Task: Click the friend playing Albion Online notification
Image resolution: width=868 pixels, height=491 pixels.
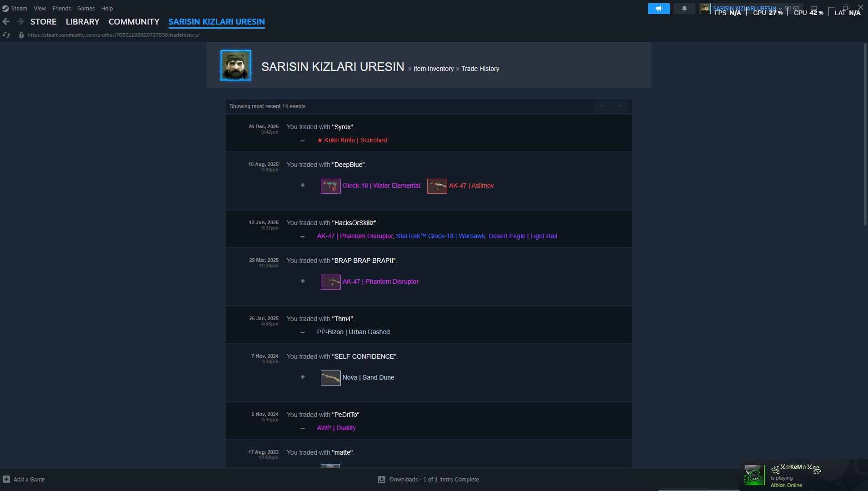Action: [803, 475]
